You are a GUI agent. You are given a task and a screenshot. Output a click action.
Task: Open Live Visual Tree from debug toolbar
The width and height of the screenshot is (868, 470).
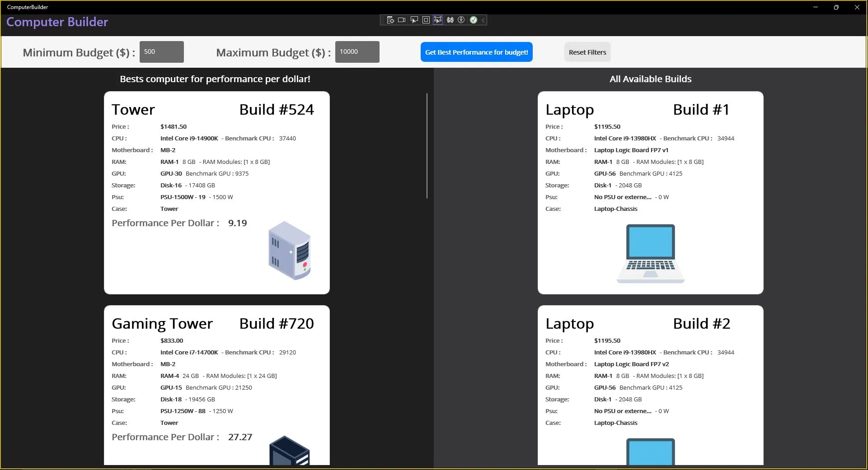click(390, 20)
